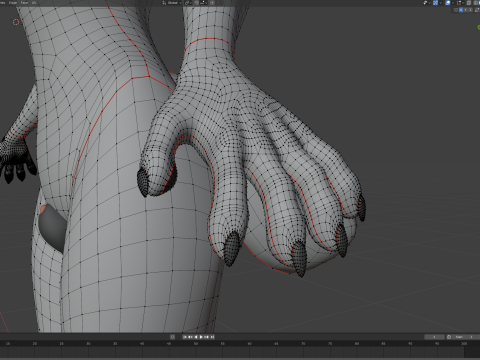Open the Edge menu in header
480x360 pixels.
(x=13, y=3)
